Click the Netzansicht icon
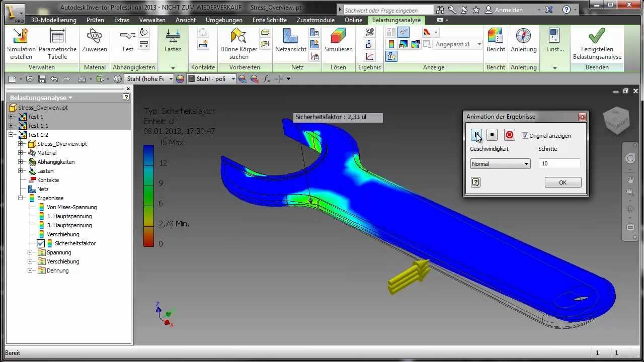644x362 pixels. click(x=290, y=36)
